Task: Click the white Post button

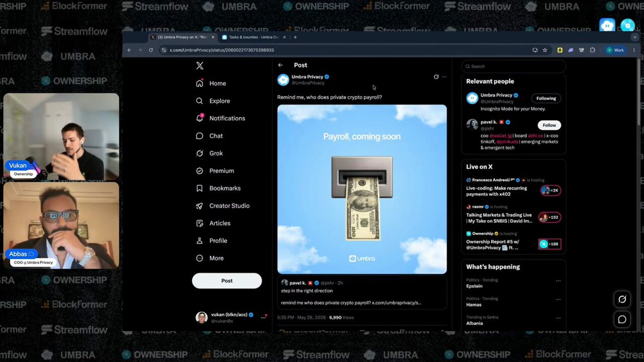Action: coord(227,280)
